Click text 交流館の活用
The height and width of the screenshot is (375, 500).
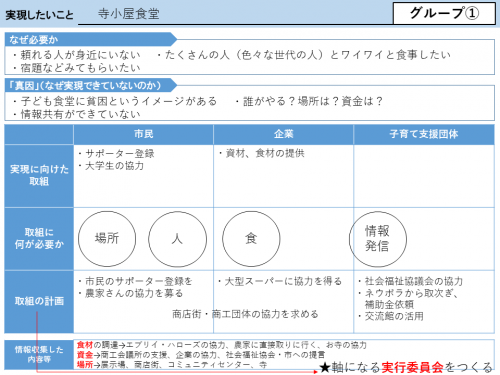coord(394,316)
